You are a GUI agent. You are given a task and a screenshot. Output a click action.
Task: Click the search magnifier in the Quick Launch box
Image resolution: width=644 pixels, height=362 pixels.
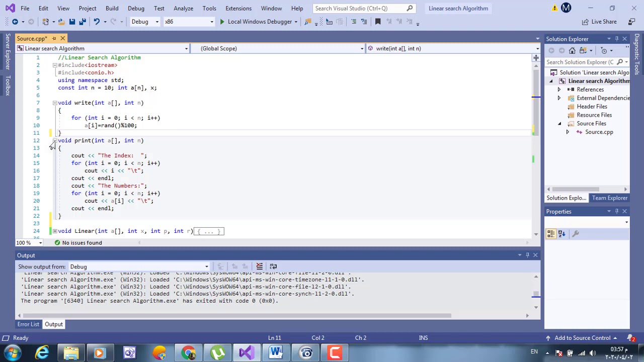(x=410, y=8)
